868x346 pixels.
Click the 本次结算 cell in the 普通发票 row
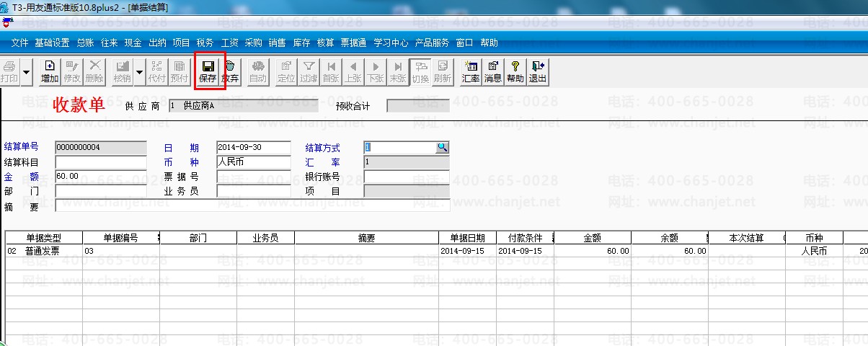pyautogui.click(x=746, y=251)
